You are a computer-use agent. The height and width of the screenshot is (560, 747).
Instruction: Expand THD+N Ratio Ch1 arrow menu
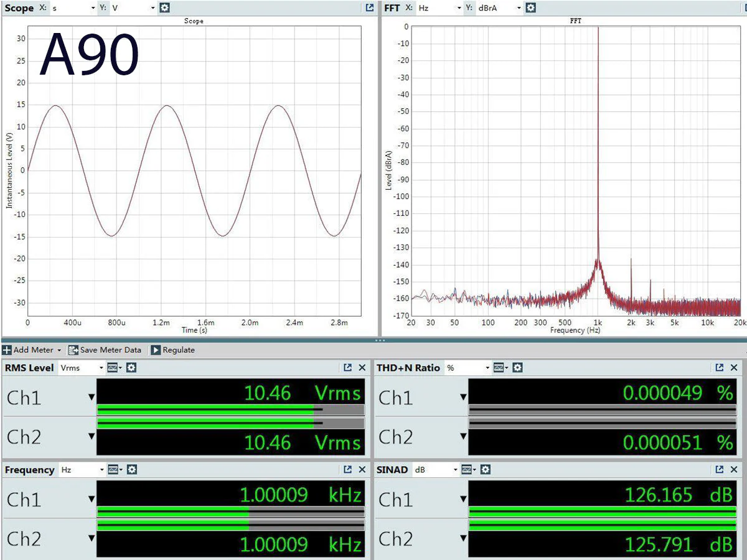[463, 397]
